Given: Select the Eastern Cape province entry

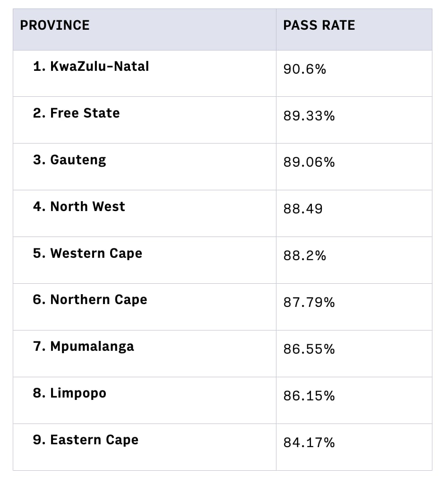Looking at the screenshot, I should pyautogui.click(x=86, y=440).
